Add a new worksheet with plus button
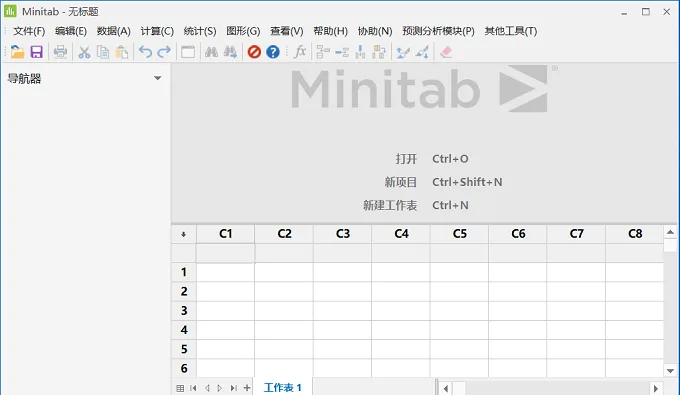680x395 pixels. click(247, 388)
